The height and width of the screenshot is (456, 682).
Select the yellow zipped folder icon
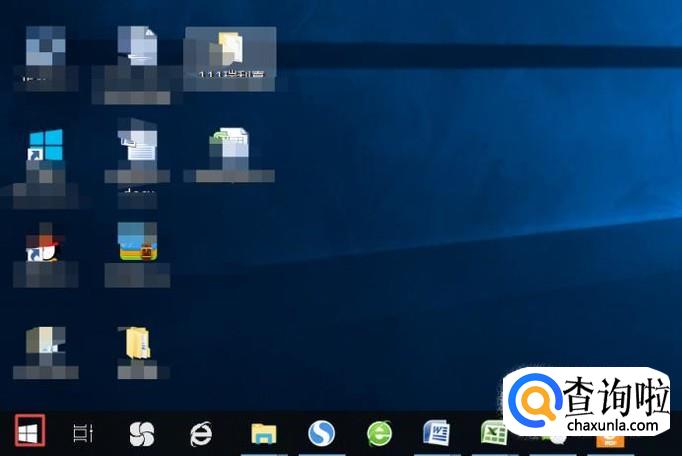(x=137, y=343)
